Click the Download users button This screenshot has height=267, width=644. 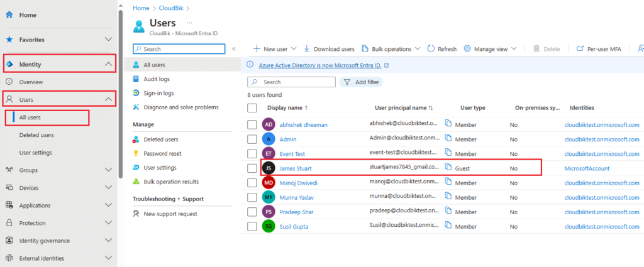pos(329,49)
